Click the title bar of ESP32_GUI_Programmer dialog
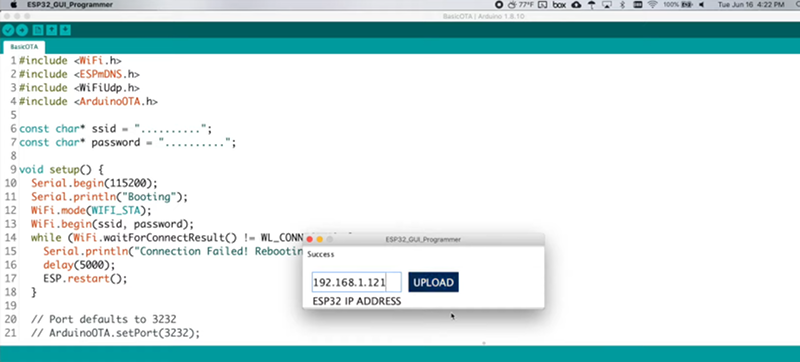This screenshot has width=800, height=362. point(423,239)
